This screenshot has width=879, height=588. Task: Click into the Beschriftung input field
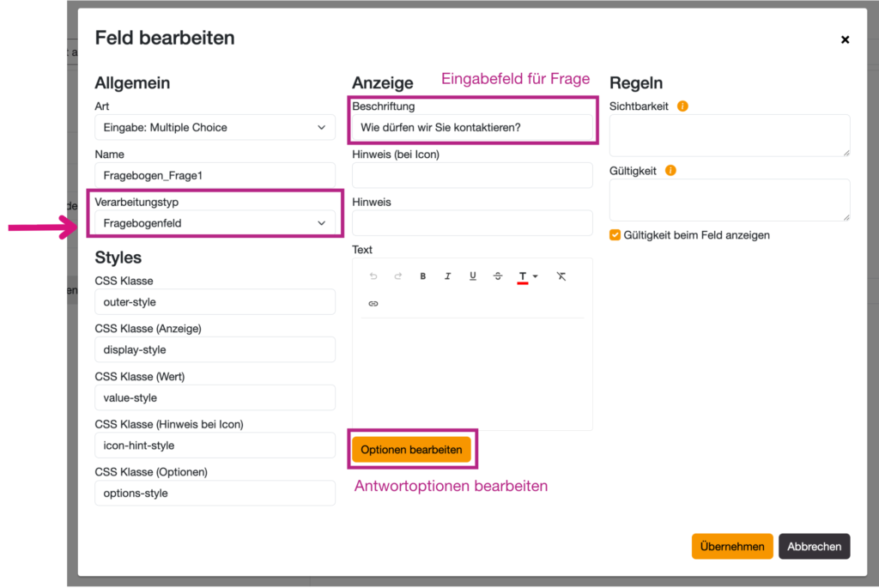472,128
